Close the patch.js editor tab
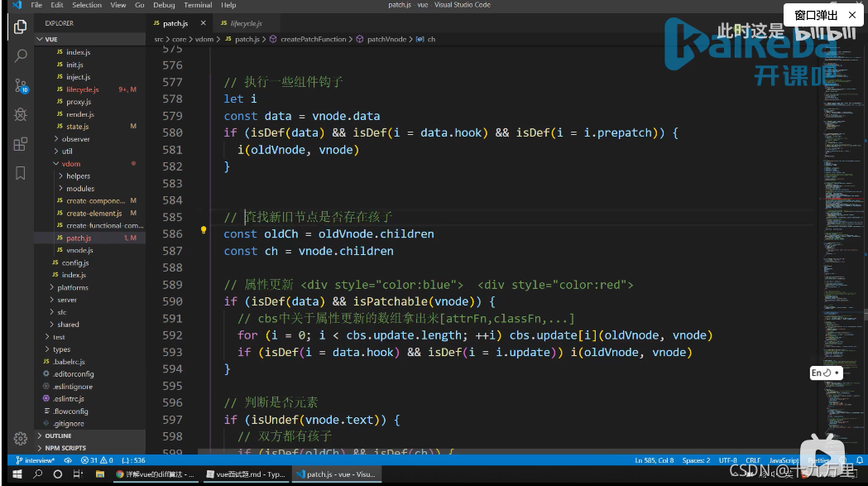This screenshot has width=868, height=486. (204, 23)
